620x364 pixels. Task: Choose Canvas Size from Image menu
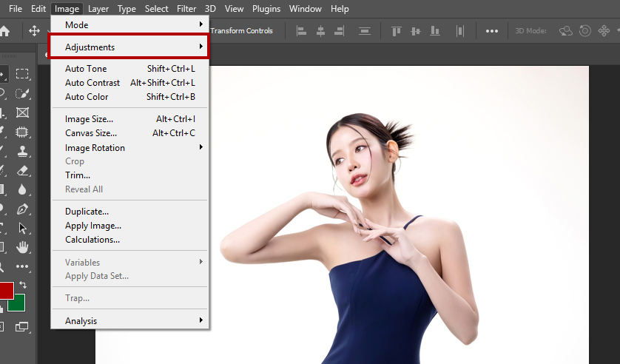click(91, 133)
